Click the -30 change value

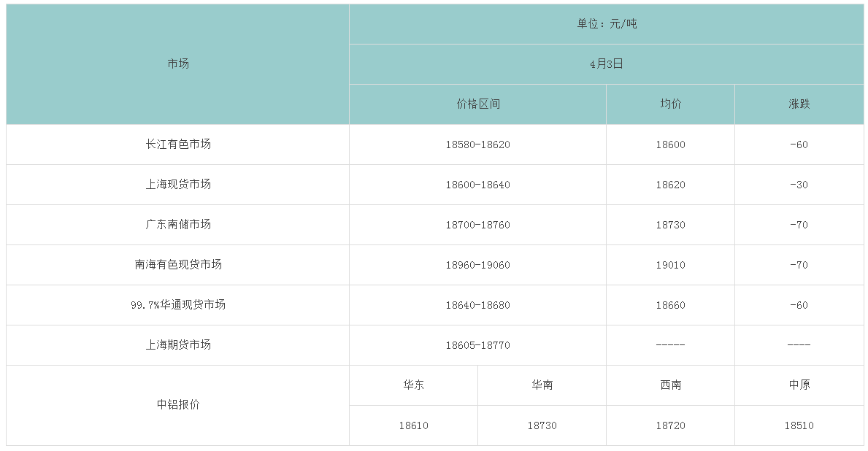click(x=799, y=185)
